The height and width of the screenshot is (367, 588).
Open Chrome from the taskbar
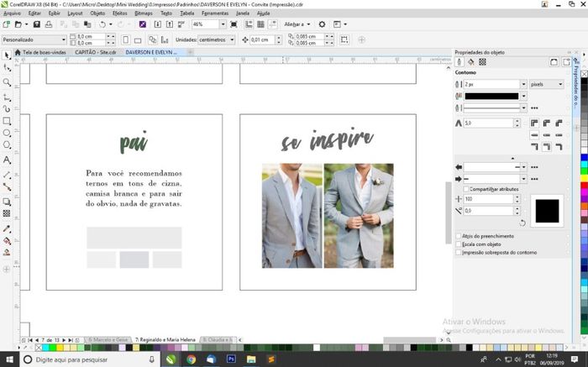191,359
